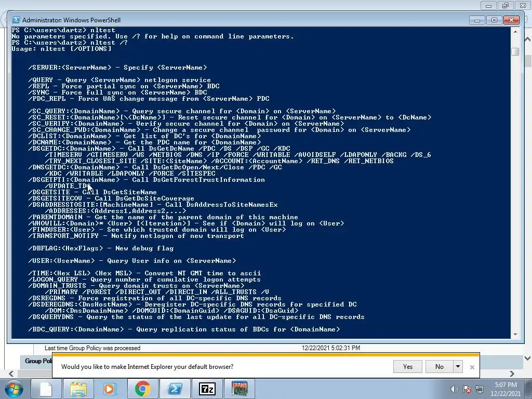Open the Windows Start menu orb
Viewport: 532px width, 399px height.
tap(14, 389)
